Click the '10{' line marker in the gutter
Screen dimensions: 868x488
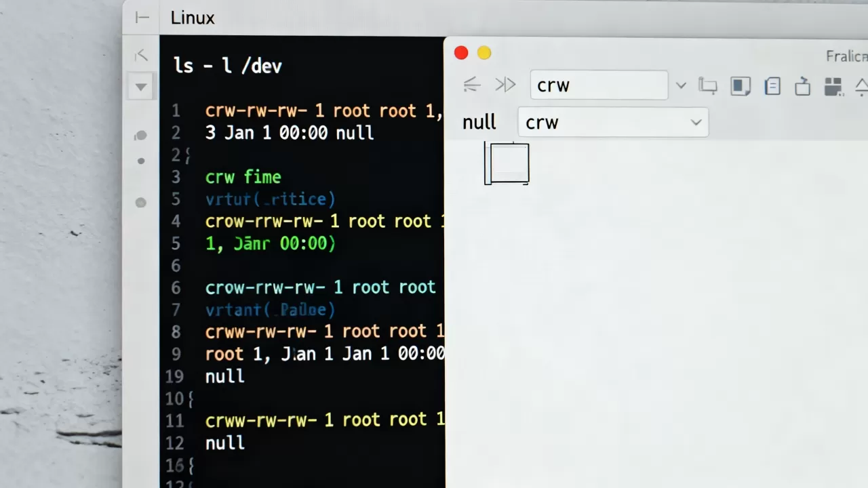point(180,399)
